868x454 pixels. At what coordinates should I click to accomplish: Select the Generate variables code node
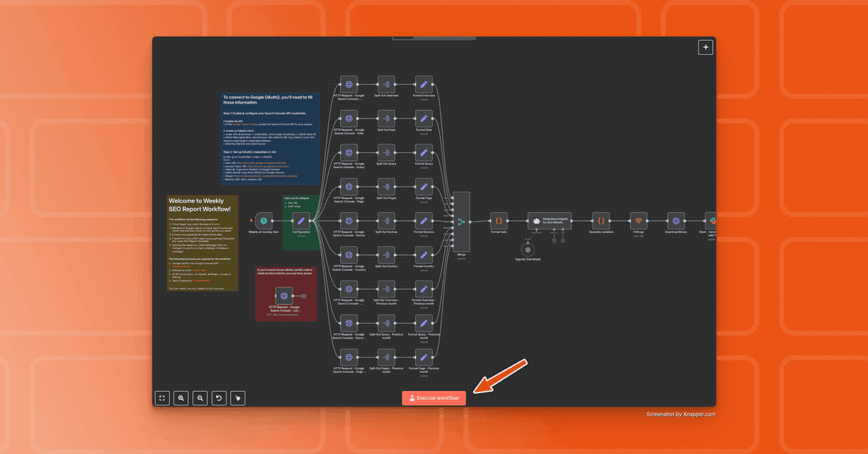pos(600,221)
